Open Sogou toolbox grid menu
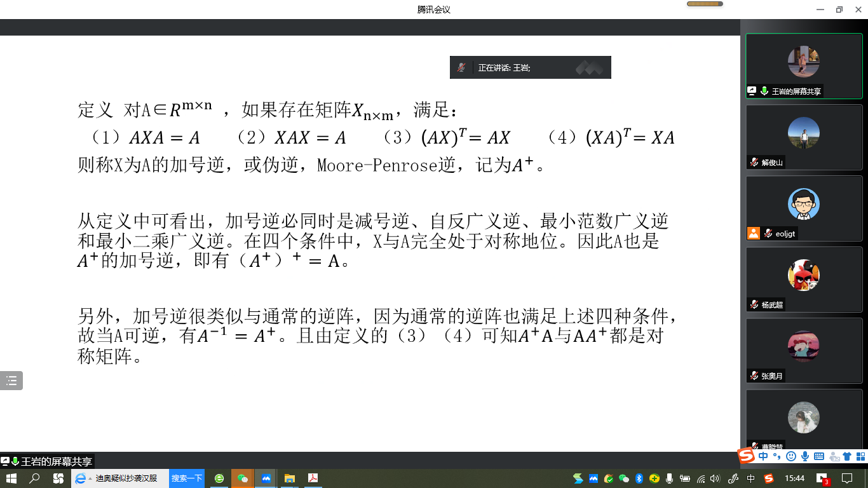This screenshot has height=488, width=868. [x=860, y=456]
